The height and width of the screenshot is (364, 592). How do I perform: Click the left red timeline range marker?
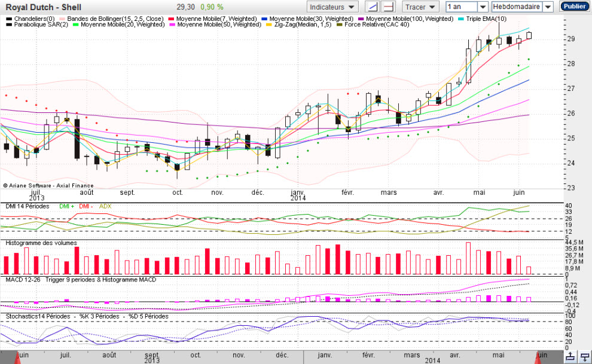point(17,357)
